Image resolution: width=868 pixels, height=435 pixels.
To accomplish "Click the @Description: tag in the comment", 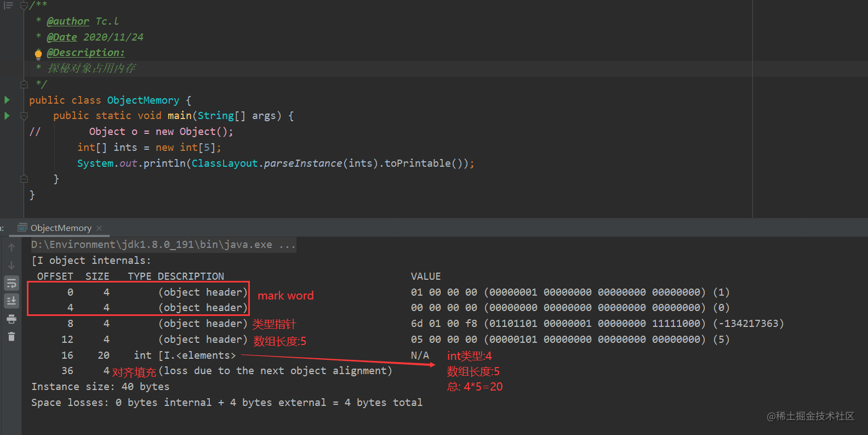I will point(85,53).
